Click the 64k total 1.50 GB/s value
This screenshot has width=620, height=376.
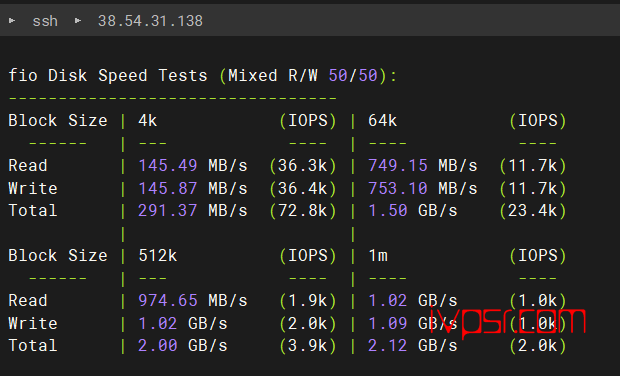tap(413, 210)
